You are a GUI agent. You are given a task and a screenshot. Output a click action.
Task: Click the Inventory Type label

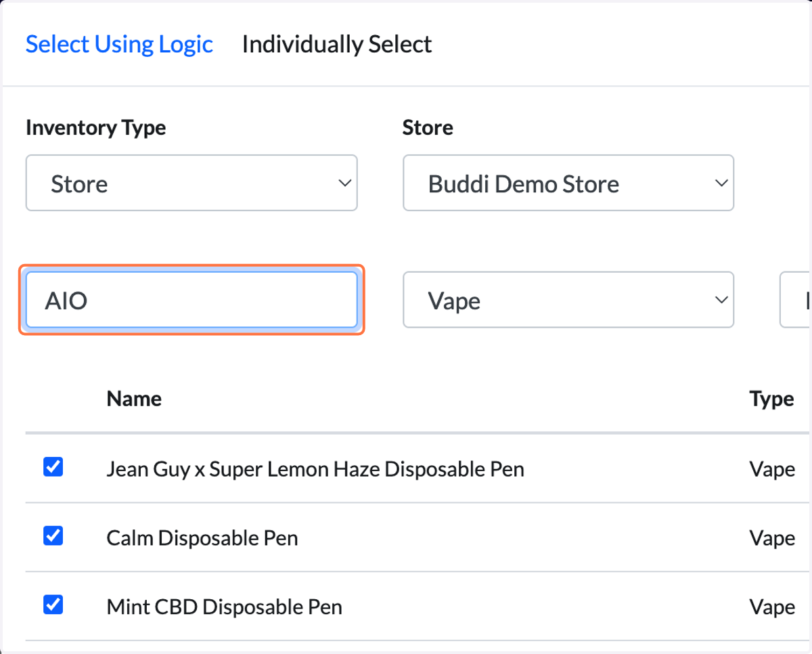click(96, 127)
